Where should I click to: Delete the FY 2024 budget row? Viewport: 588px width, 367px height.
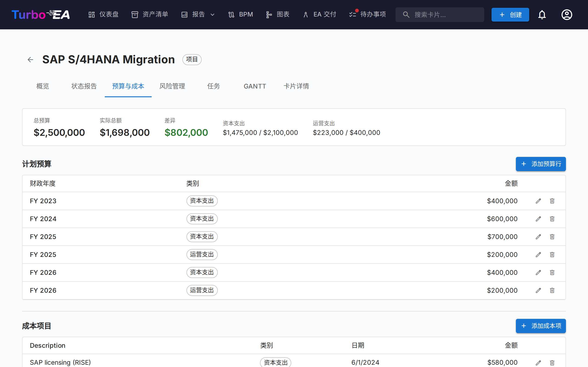pyautogui.click(x=552, y=219)
